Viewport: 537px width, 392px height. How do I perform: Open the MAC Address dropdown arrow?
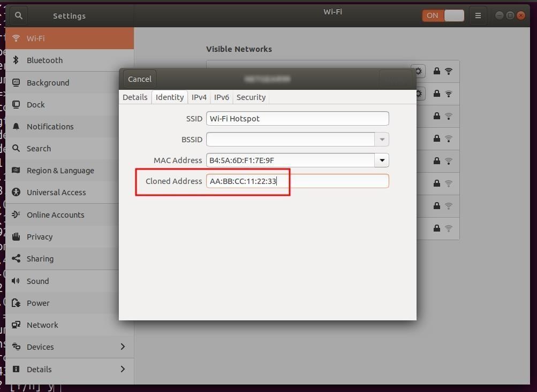click(x=382, y=160)
